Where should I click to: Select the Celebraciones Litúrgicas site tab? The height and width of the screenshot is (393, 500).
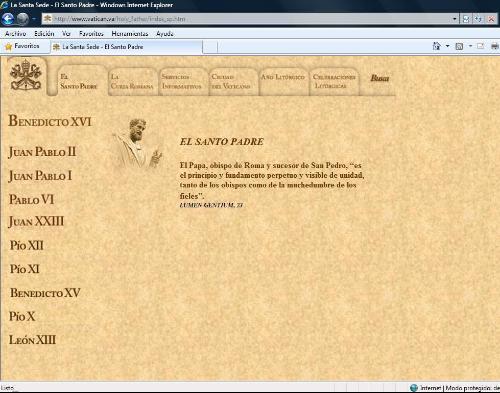pos(334,81)
